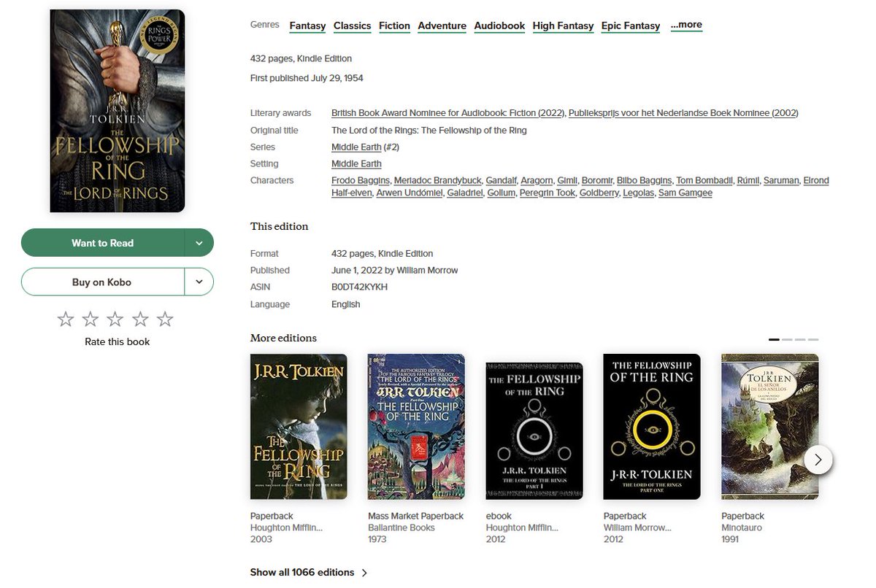Show next editions with carousel arrow
Screen dimensions: 876x588
click(818, 460)
